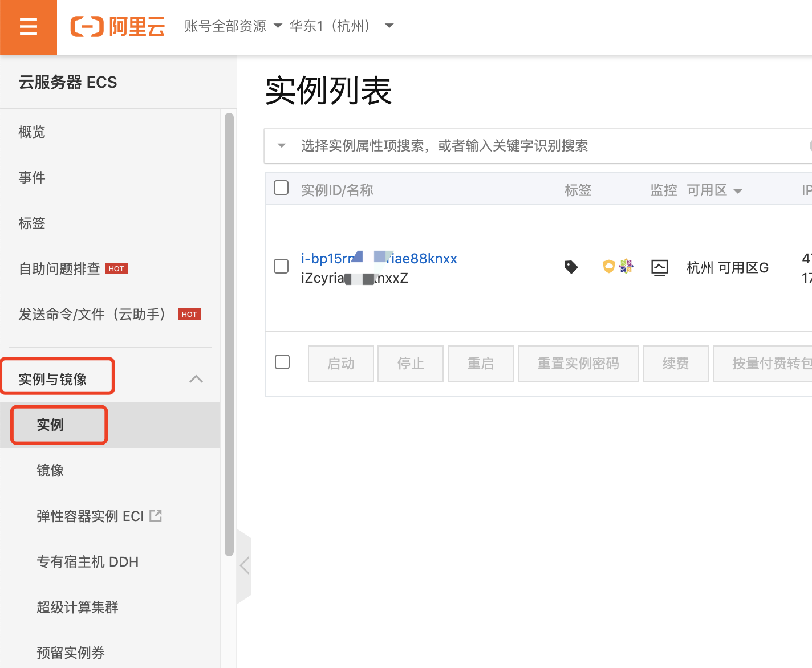Tick checkbox for instance i-bp15 row

[281, 266]
